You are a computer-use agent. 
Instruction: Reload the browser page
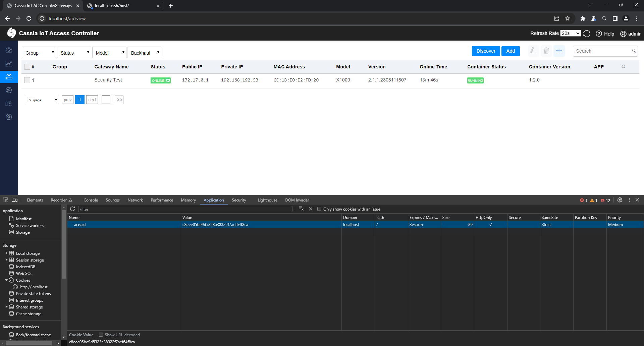29,18
